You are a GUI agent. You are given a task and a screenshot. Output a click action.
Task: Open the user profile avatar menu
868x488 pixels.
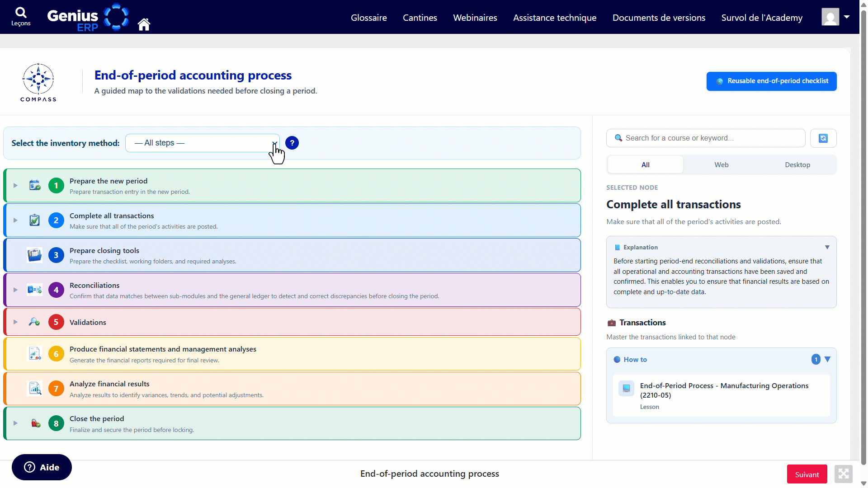[x=835, y=17]
